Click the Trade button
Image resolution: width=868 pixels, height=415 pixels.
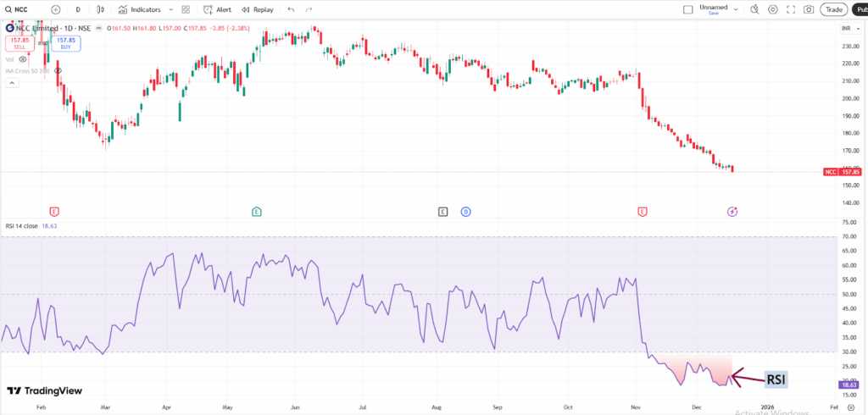coord(835,9)
